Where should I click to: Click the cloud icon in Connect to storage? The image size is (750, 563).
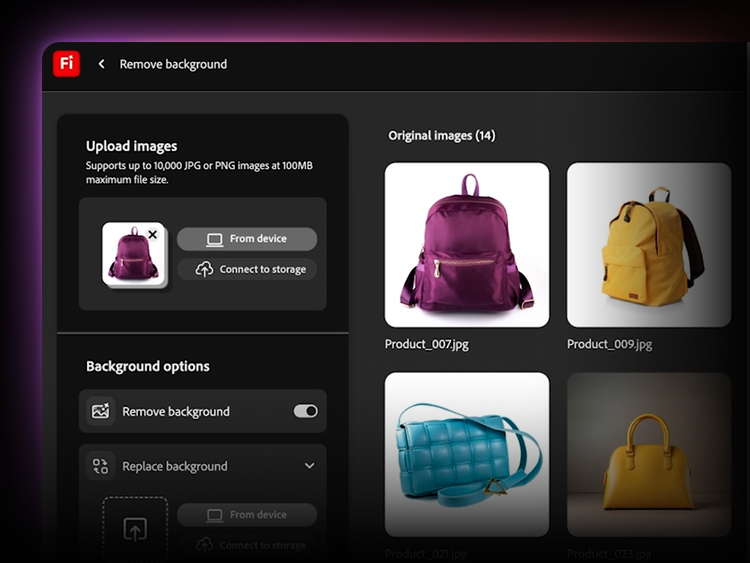coord(204,270)
